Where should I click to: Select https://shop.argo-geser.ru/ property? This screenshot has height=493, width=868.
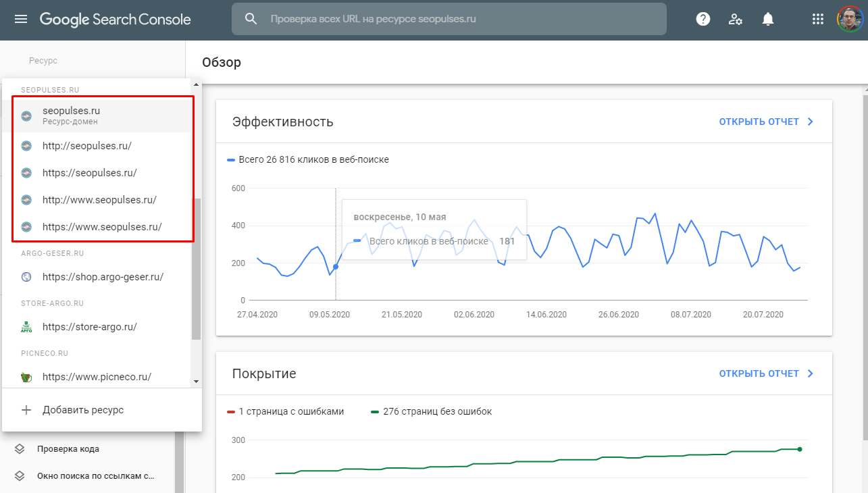click(97, 277)
